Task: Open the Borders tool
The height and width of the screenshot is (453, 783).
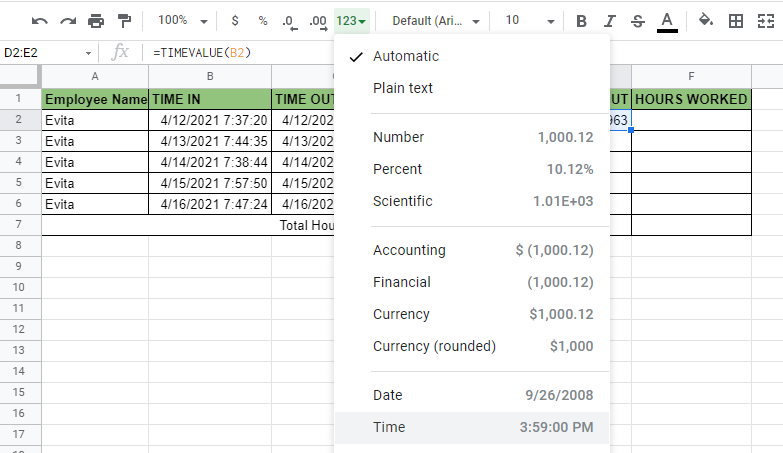Action: tap(735, 20)
